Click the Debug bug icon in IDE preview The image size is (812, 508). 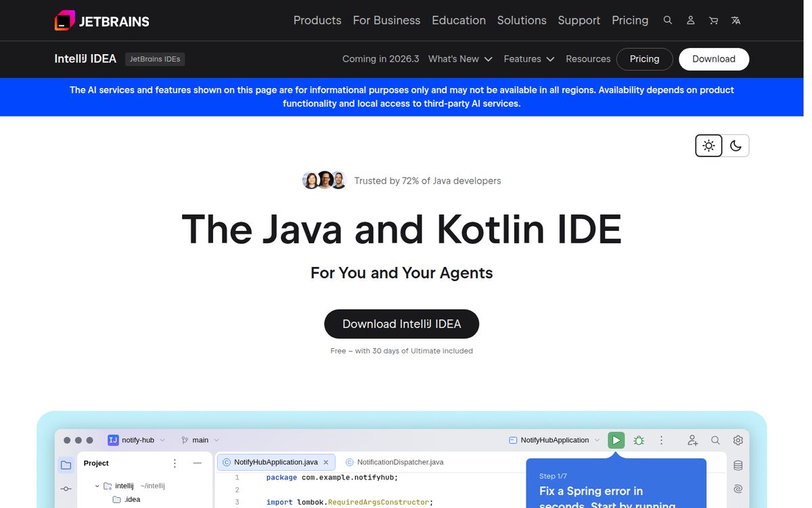(639, 440)
